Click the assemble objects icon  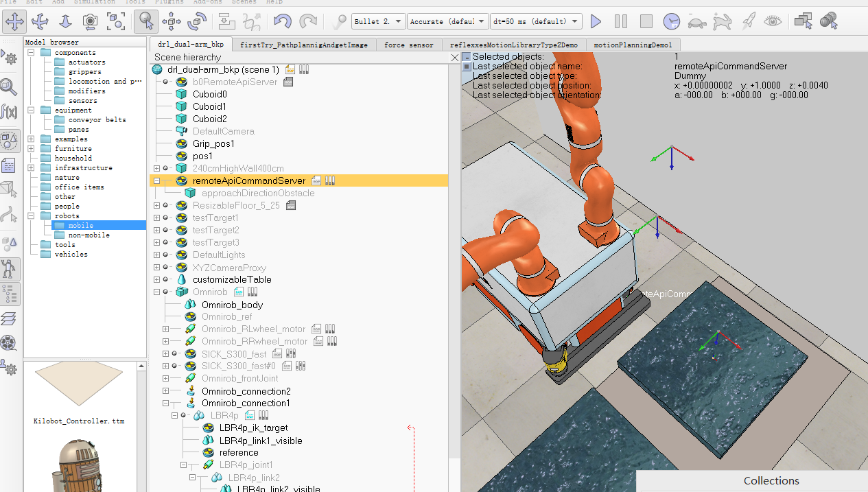point(226,21)
